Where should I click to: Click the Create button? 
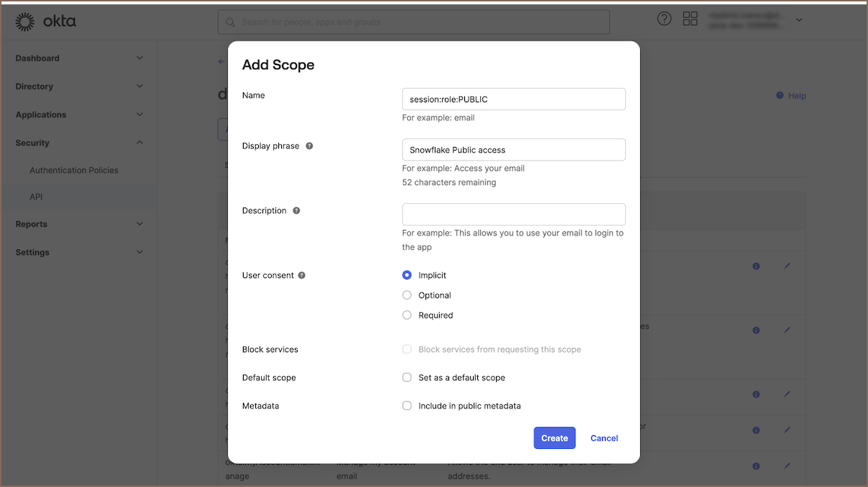[554, 438]
